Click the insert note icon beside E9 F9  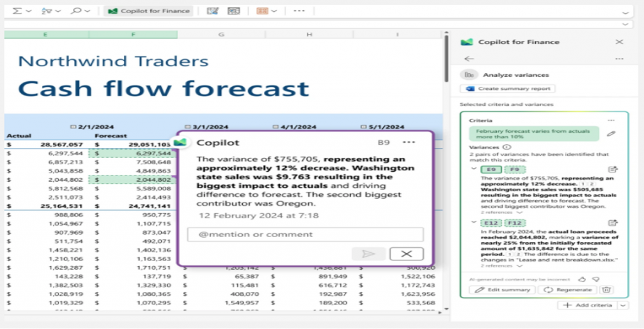coord(613,169)
